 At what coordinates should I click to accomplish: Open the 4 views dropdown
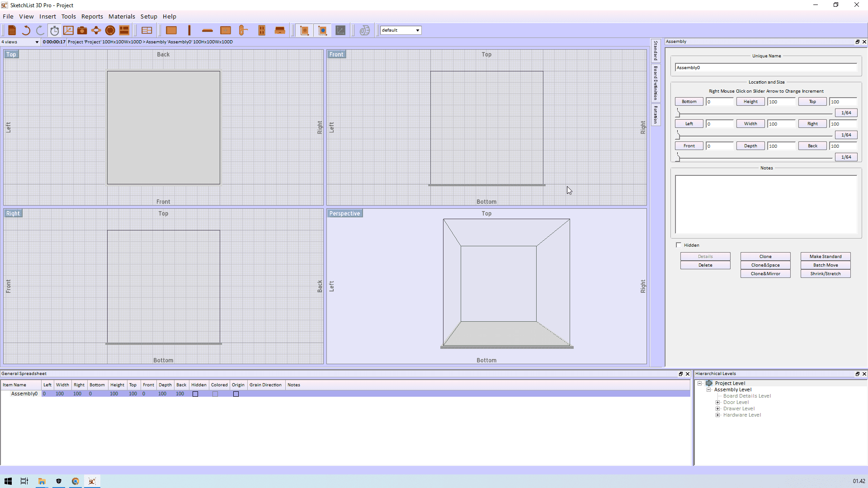coord(37,42)
